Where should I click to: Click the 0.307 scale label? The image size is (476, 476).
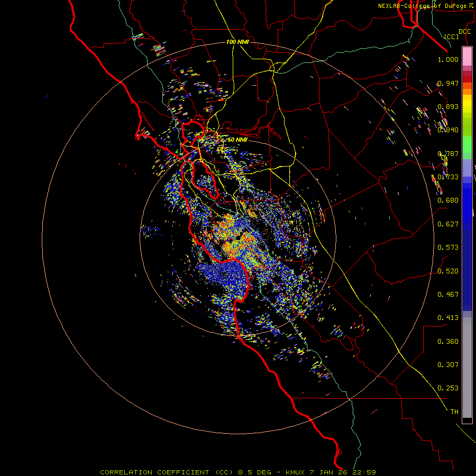[448, 365]
